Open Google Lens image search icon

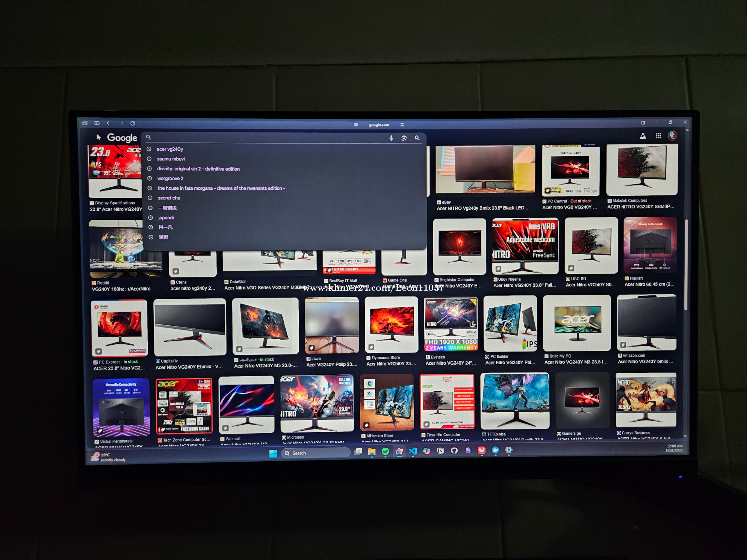tap(404, 138)
